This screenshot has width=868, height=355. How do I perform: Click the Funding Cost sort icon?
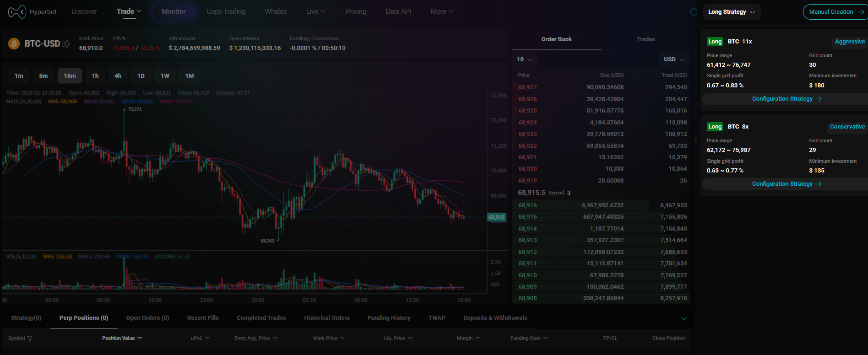[x=545, y=339]
